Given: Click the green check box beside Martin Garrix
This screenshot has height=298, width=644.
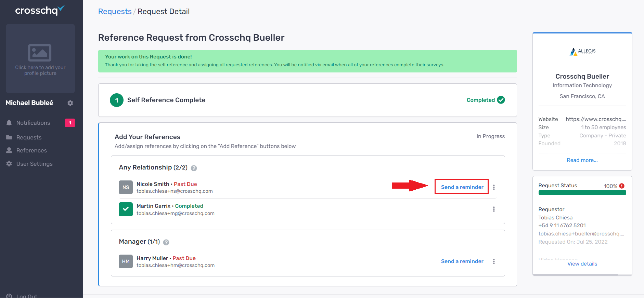Looking at the screenshot, I should pos(126,209).
